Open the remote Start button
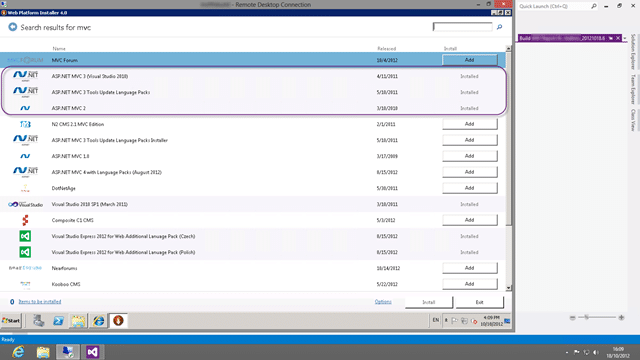Screen dimensions: 640x360 [11, 321]
